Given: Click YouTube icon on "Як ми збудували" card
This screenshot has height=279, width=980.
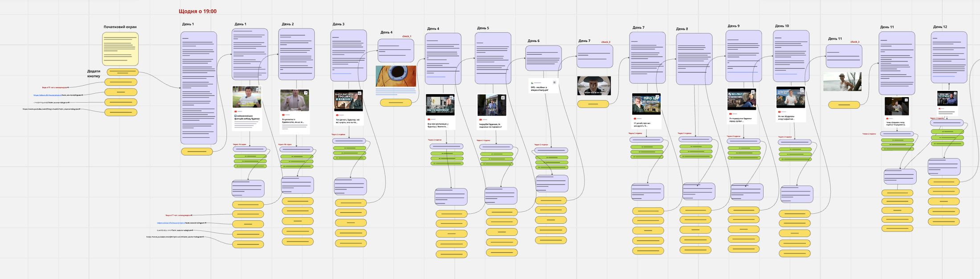Looking at the screenshot, I should 779,112.
